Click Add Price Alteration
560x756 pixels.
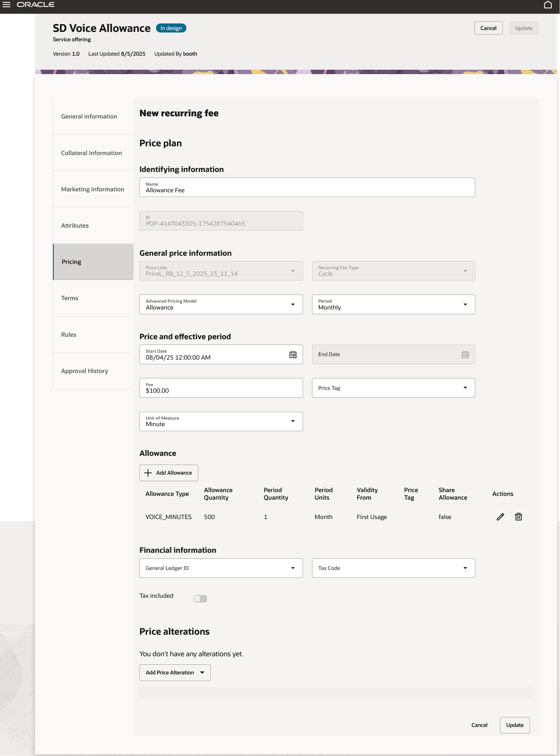pyautogui.click(x=174, y=672)
